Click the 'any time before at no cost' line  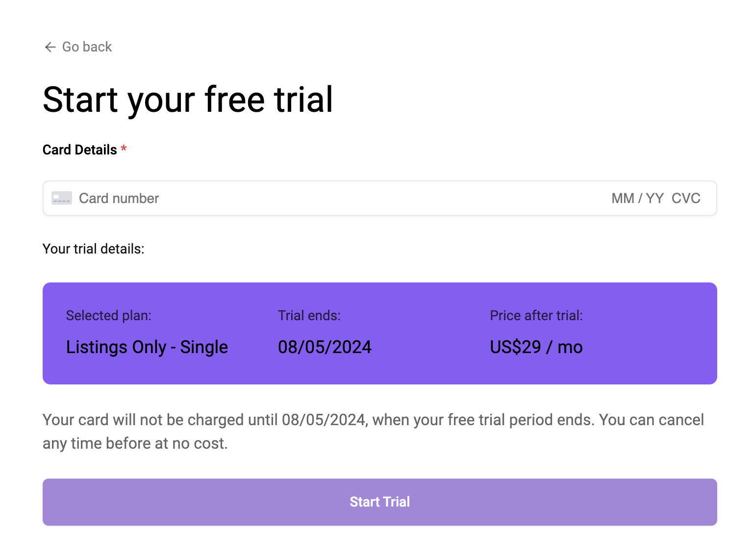pyautogui.click(x=135, y=443)
